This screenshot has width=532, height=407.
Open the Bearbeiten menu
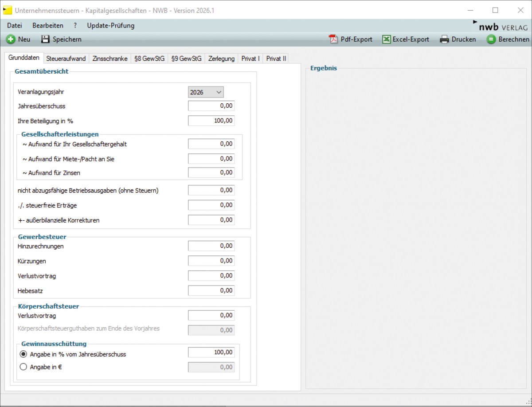[x=48, y=26]
